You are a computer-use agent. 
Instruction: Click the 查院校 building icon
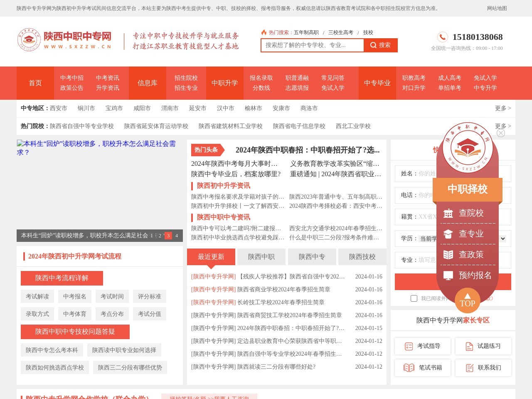(x=448, y=214)
